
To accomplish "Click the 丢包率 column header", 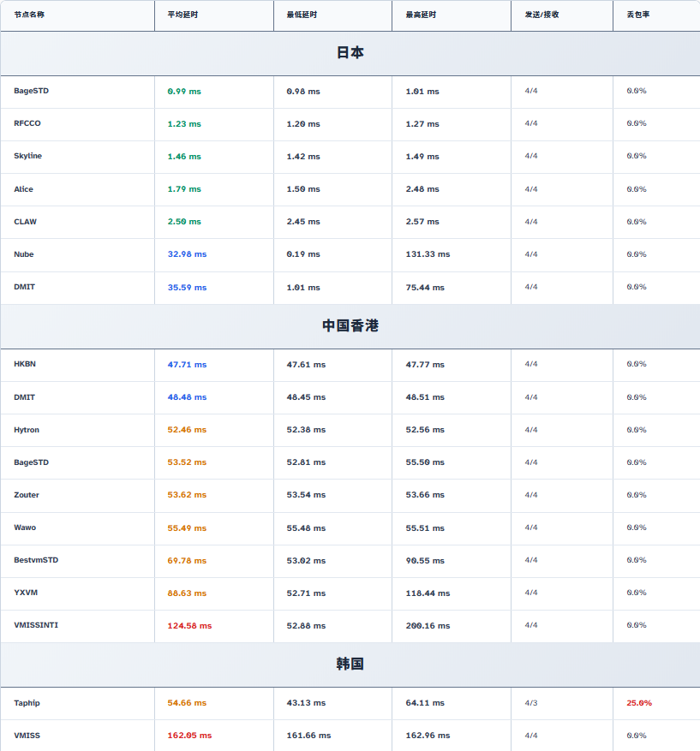I will (x=637, y=15).
